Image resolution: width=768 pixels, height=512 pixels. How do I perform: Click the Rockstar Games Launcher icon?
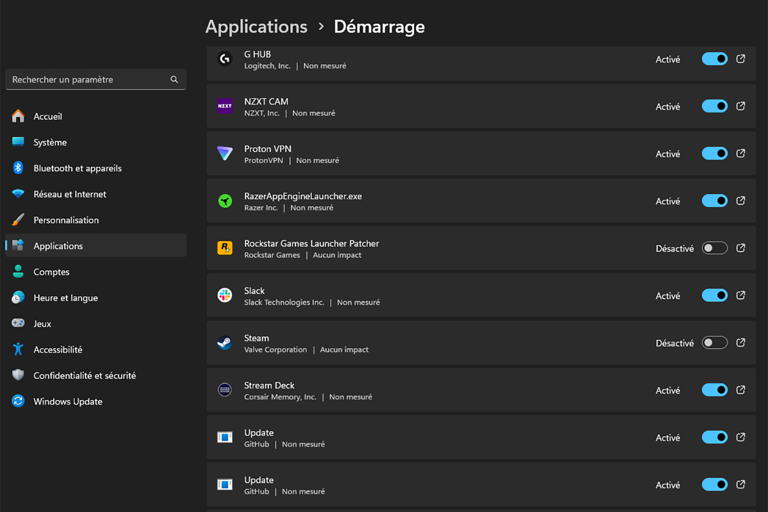tap(225, 248)
